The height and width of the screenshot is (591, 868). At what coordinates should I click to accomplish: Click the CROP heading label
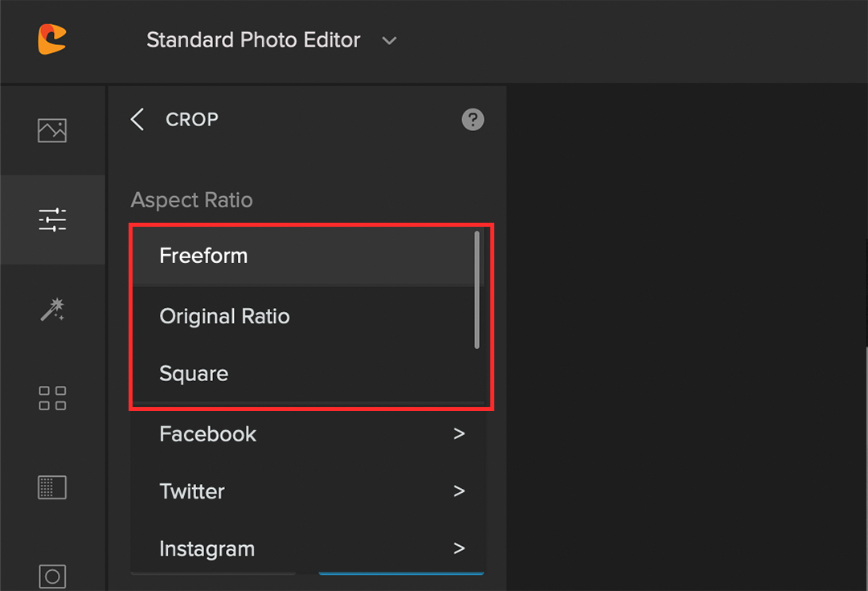(x=192, y=119)
